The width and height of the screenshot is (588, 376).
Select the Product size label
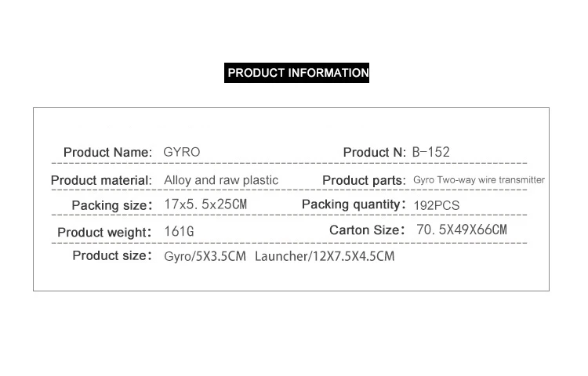tap(112, 256)
